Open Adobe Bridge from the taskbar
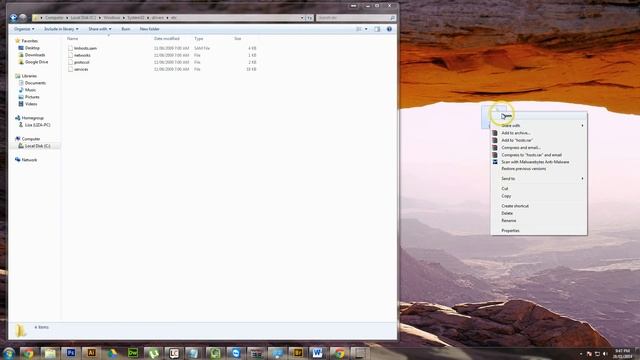Image resolution: width=640 pixels, height=360 pixels. 297,353
